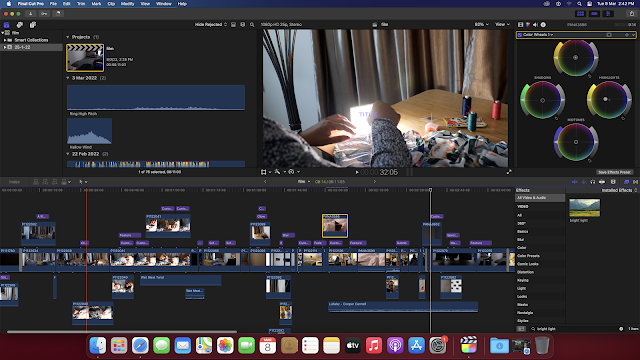Collapse the Projects section triangle

point(68,37)
